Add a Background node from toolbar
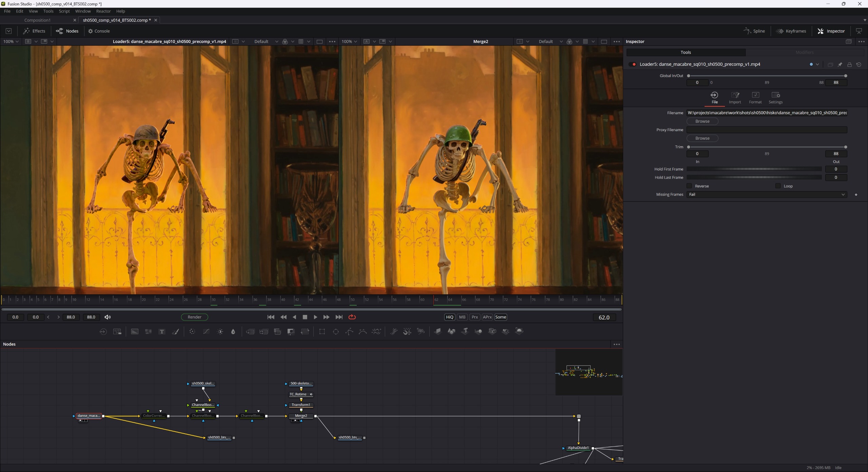868x472 pixels. pyautogui.click(x=135, y=332)
